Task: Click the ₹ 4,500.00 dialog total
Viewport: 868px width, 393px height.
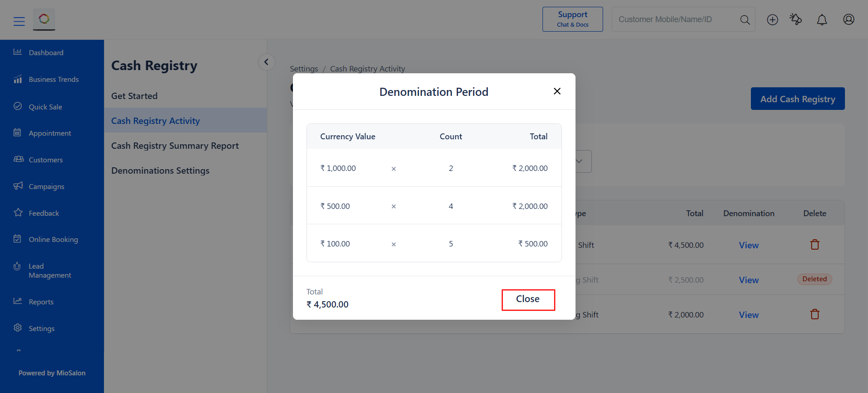Action: [327, 304]
